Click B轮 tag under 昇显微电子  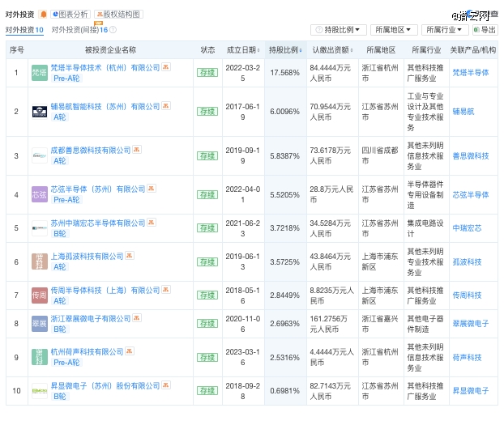pos(60,397)
